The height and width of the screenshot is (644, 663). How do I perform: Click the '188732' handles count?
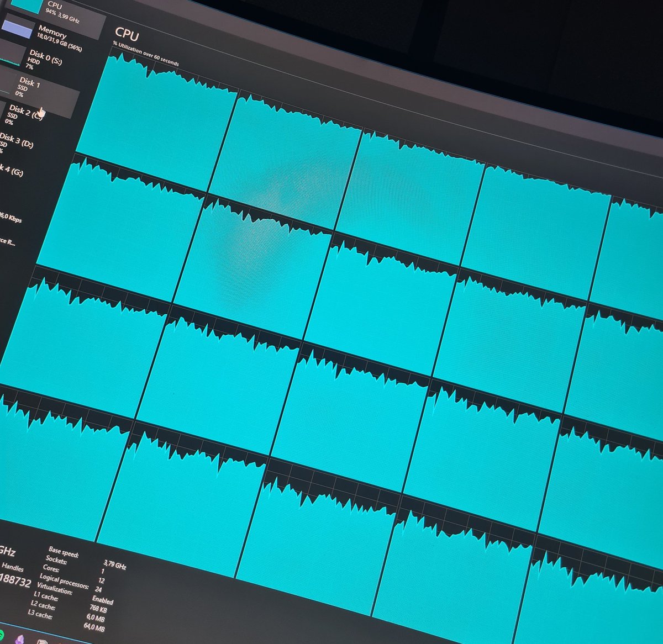[x=14, y=581]
